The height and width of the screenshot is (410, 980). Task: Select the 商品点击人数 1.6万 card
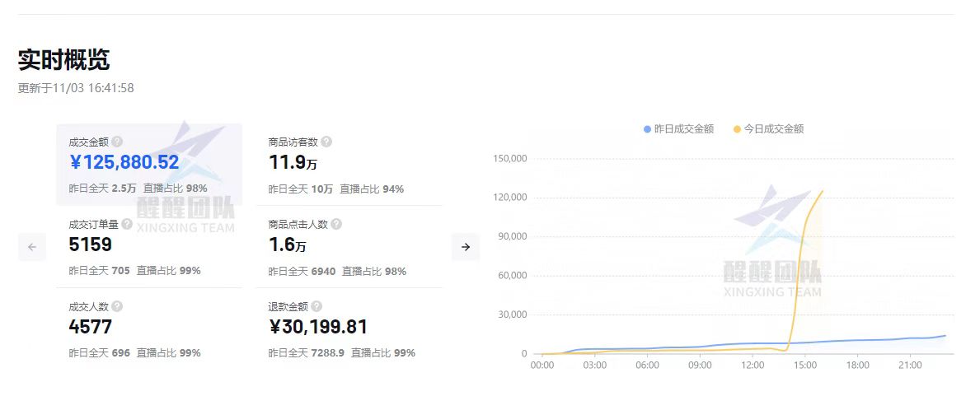click(x=349, y=246)
